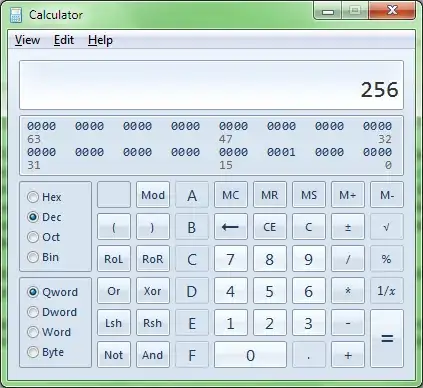
Task: Shift right with Rsh button
Action: [153, 323]
